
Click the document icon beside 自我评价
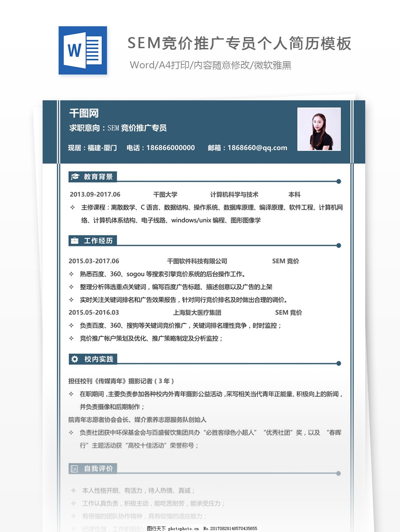pyautogui.click(x=74, y=469)
